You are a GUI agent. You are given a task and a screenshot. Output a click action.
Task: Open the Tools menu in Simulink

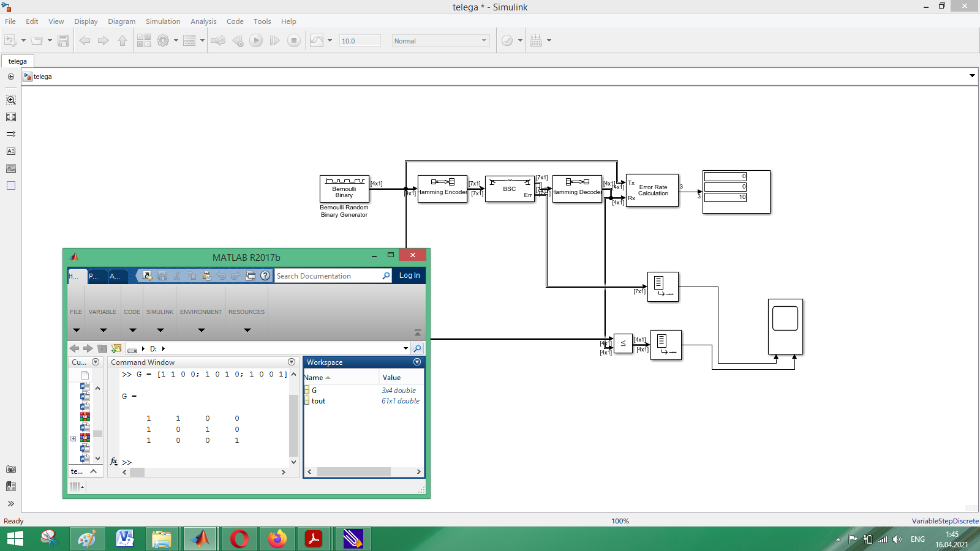coord(262,21)
